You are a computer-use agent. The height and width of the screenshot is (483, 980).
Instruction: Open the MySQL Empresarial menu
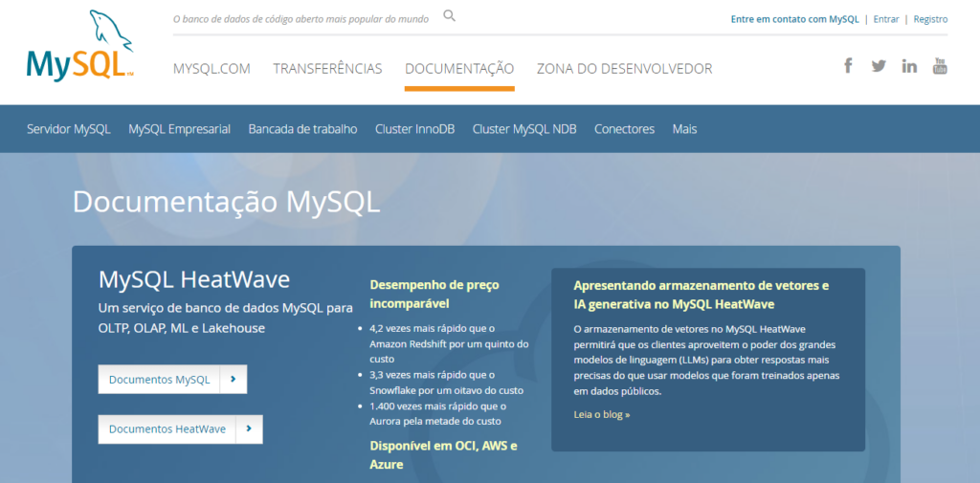(179, 129)
